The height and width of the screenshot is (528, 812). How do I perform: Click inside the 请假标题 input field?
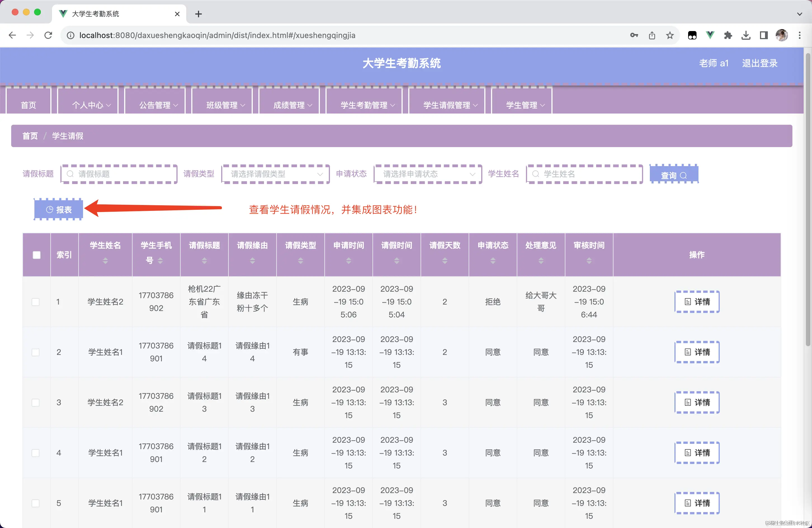click(119, 174)
